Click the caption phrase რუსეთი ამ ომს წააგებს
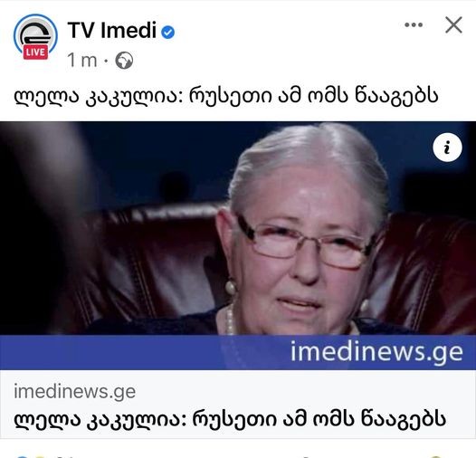Viewport: 476px width, 458px height. point(314,96)
